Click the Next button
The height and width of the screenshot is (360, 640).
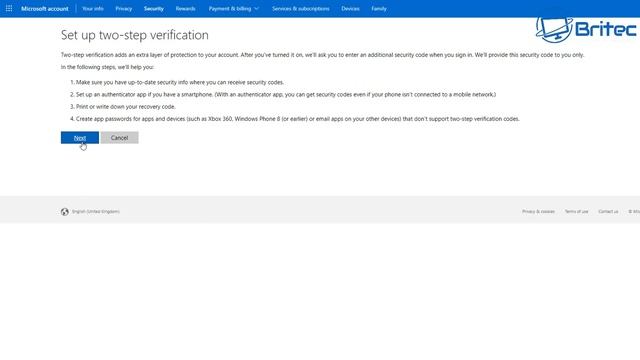tap(80, 138)
